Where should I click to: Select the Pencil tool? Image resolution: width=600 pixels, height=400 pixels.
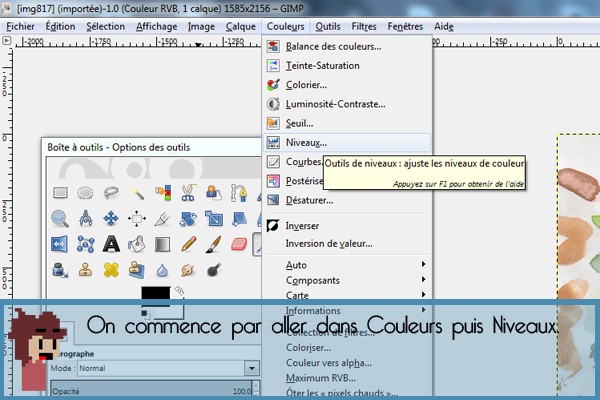click(188, 244)
